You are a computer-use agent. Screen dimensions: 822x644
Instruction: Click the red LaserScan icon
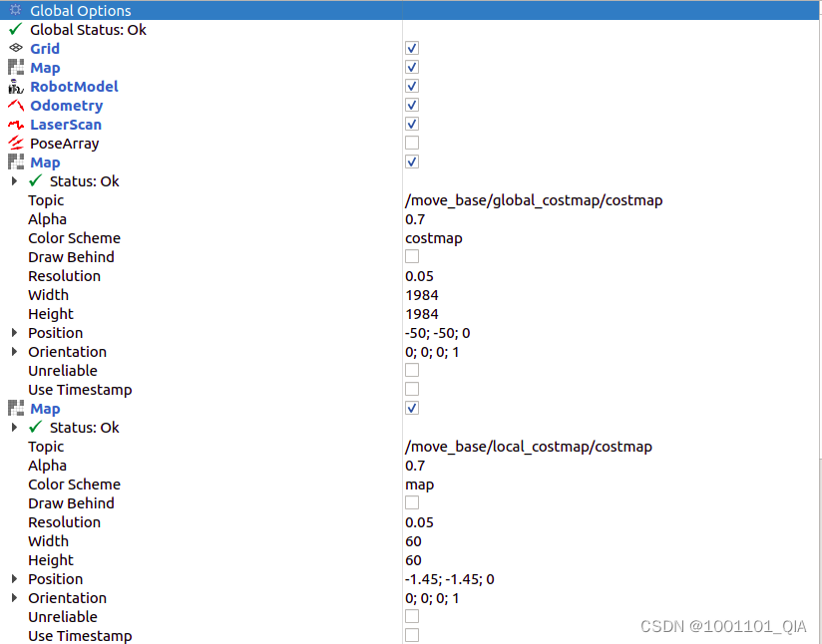pos(16,125)
